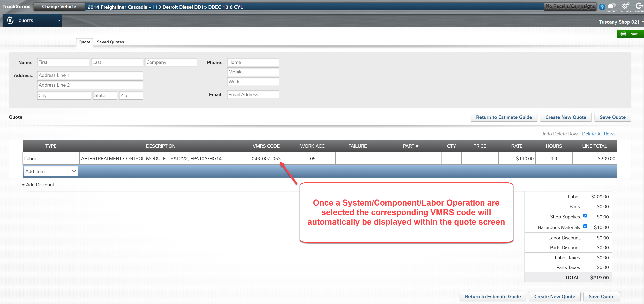Click the blue help question mark icon
Viewport: 644px width, 304px height.
[602, 7]
